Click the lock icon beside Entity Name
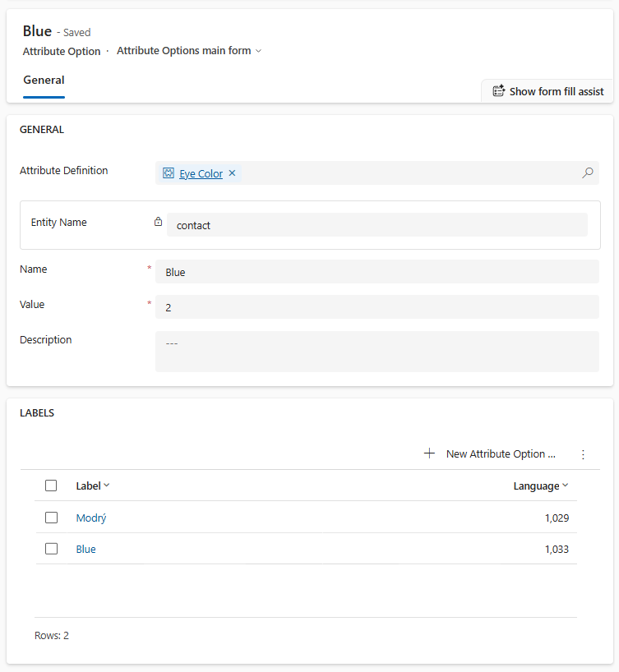The width and height of the screenshot is (619, 672). pos(159,222)
